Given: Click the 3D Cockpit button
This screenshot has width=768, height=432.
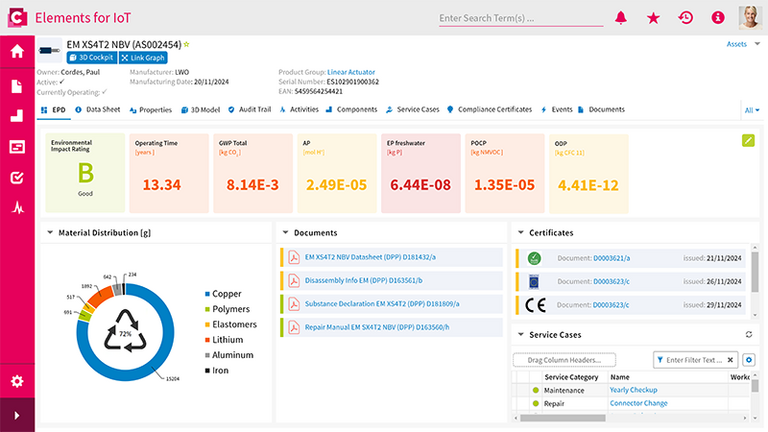Looking at the screenshot, I should (x=89, y=58).
